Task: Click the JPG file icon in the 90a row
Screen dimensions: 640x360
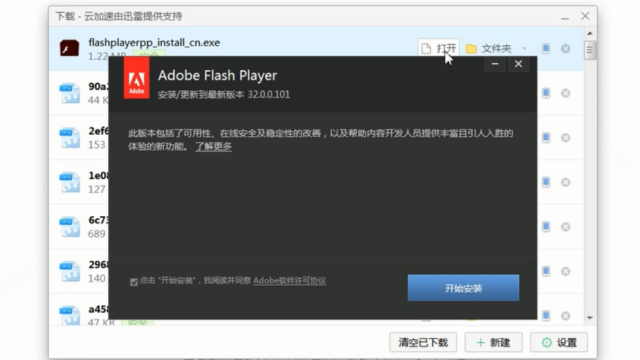Action: tap(70, 93)
